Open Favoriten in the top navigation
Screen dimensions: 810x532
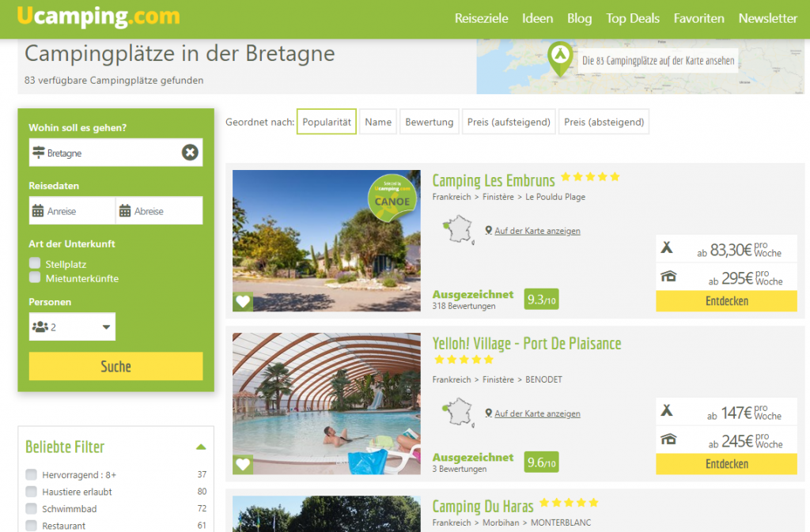[x=699, y=18]
